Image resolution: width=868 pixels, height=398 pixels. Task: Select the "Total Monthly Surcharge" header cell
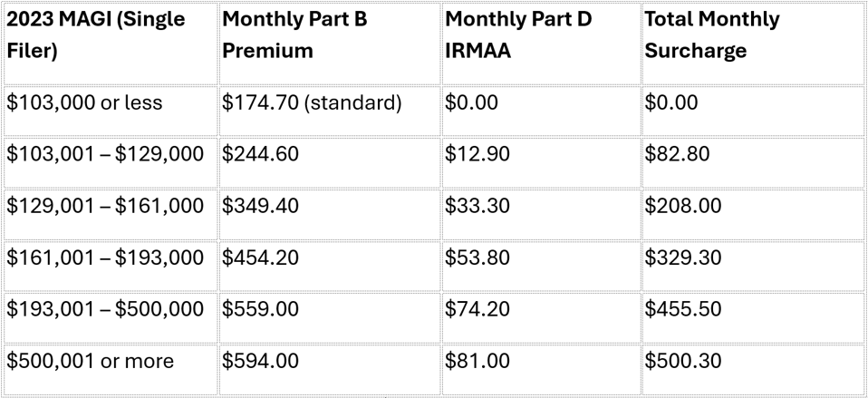pos(711,34)
